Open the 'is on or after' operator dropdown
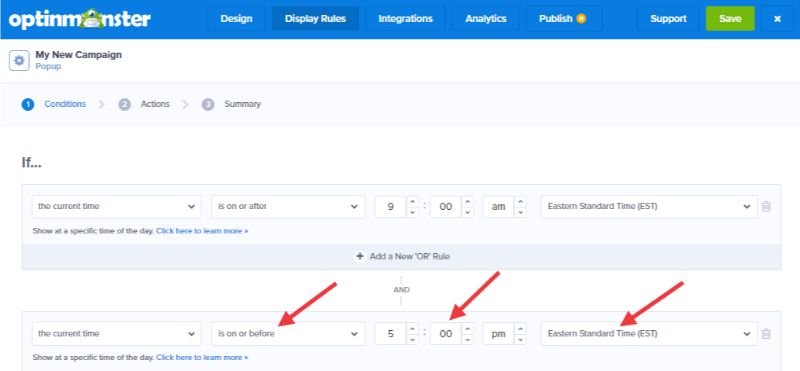 coord(288,207)
